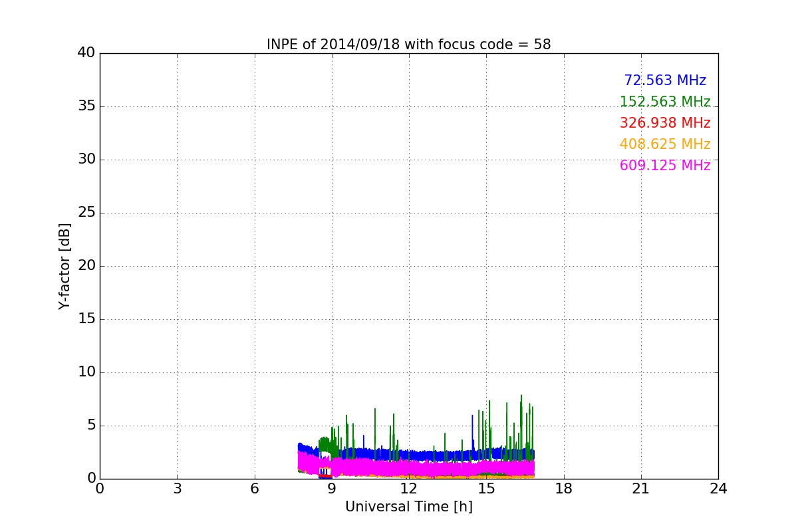Click the y-axis tick label 15
The image size is (798, 532).
86,319
